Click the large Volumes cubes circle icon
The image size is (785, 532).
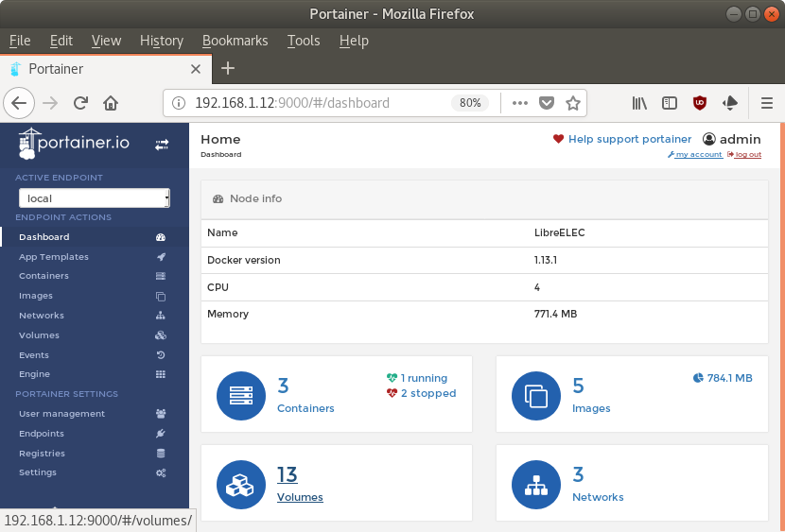pyautogui.click(x=241, y=485)
